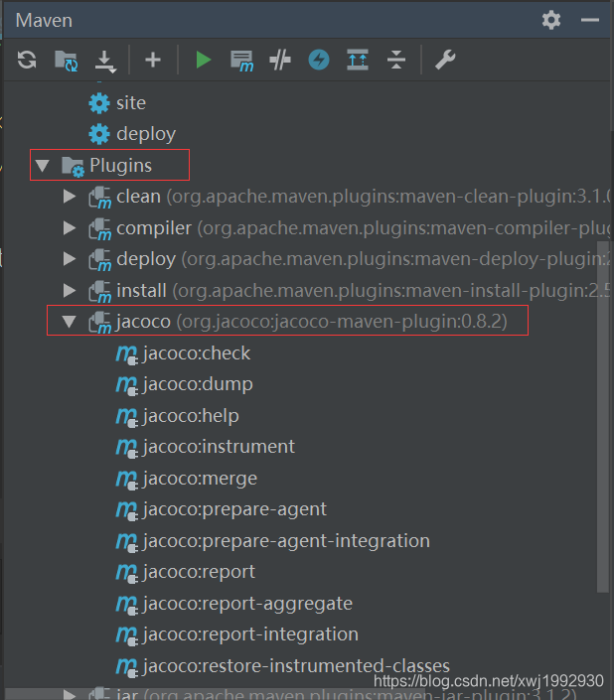Select the compiler plugin row
The width and height of the screenshot is (614, 700).
307,228
